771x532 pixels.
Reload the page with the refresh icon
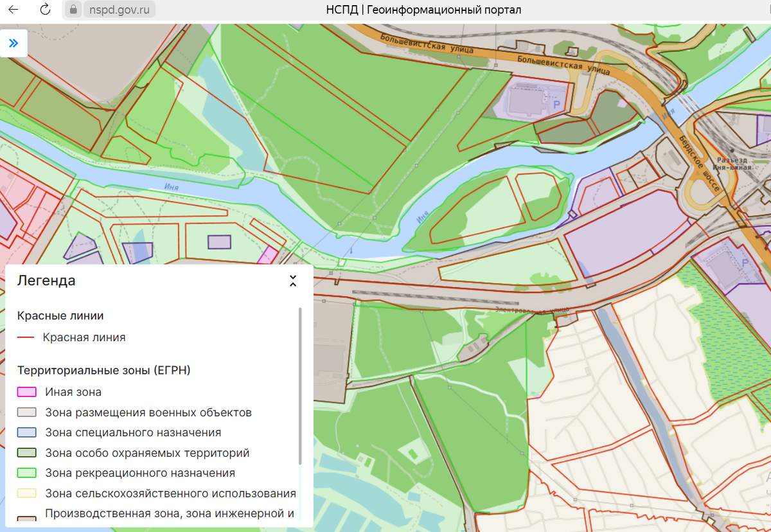[44, 10]
